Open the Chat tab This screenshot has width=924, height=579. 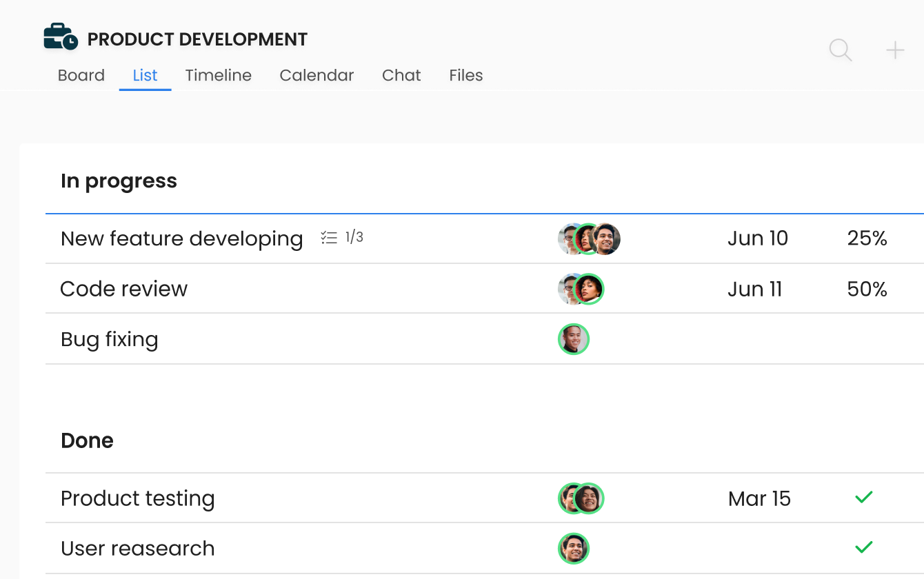click(401, 75)
